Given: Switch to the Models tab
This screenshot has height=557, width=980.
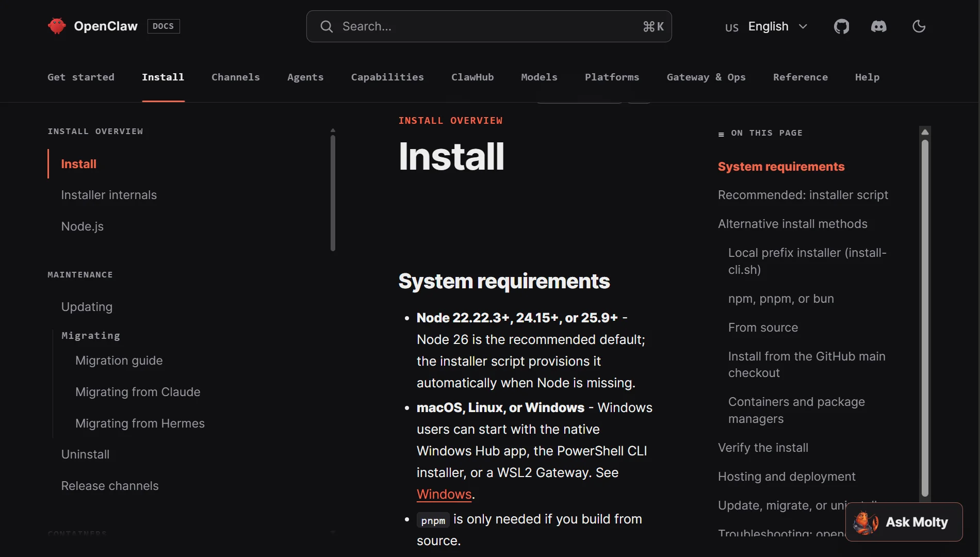Looking at the screenshot, I should [x=539, y=77].
